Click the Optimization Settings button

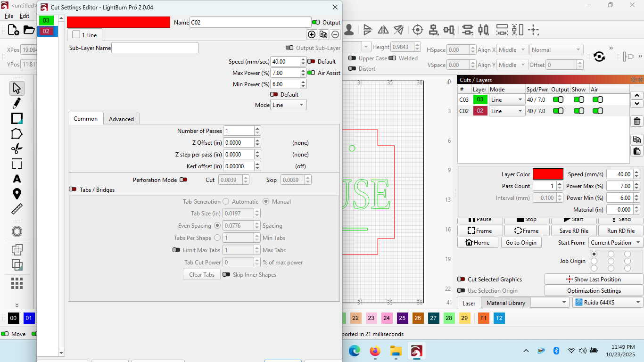point(594,291)
